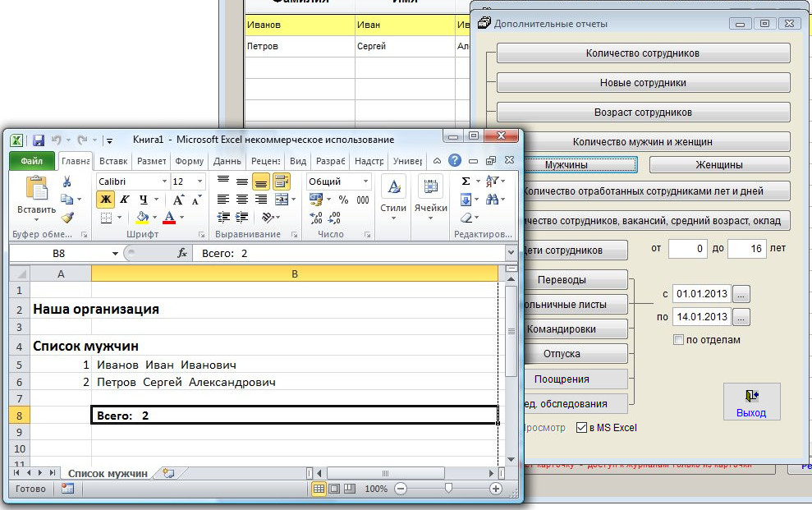812x510 pixels.
Task: Decrease font size with the small A
Action: pyautogui.click(x=196, y=200)
